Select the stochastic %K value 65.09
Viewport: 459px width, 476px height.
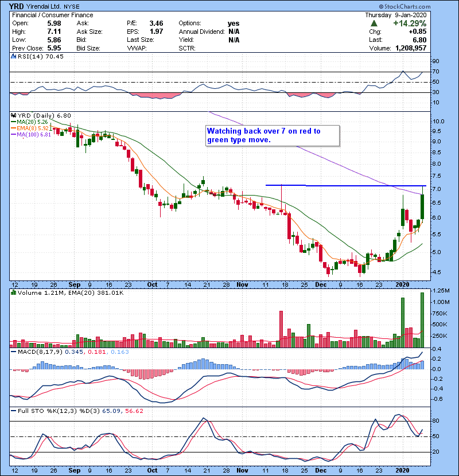[111, 411]
